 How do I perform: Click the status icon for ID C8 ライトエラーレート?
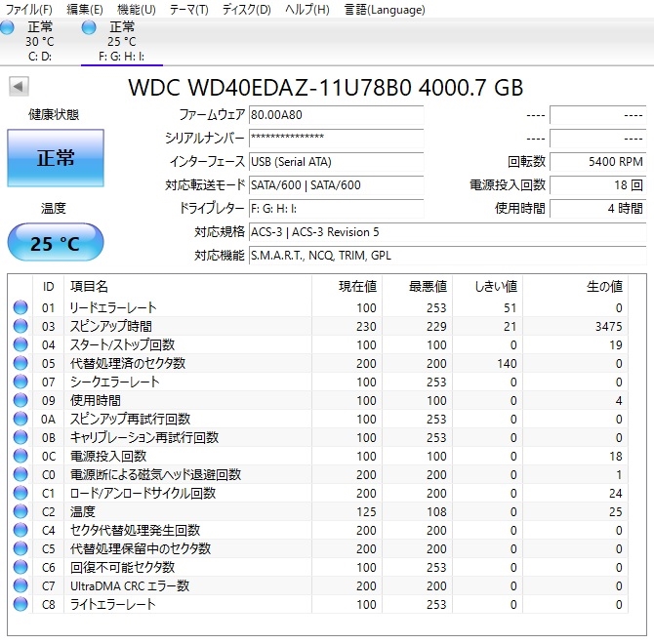(20, 604)
